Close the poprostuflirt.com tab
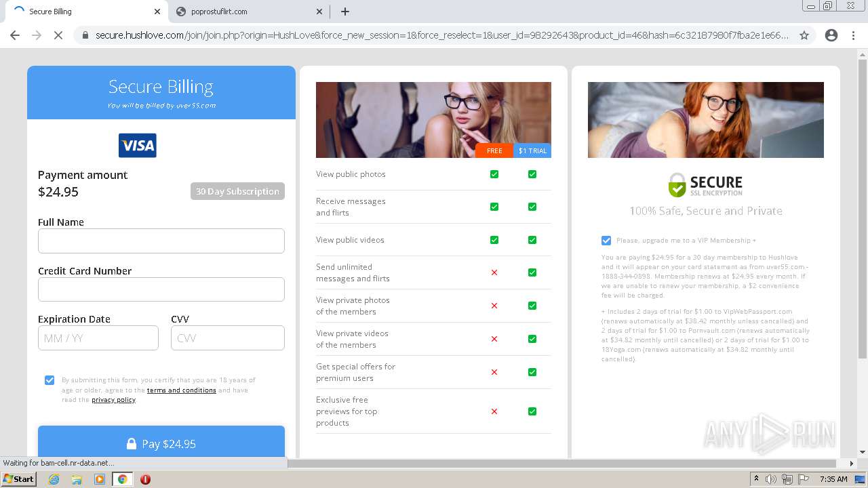 pos(320,12)
